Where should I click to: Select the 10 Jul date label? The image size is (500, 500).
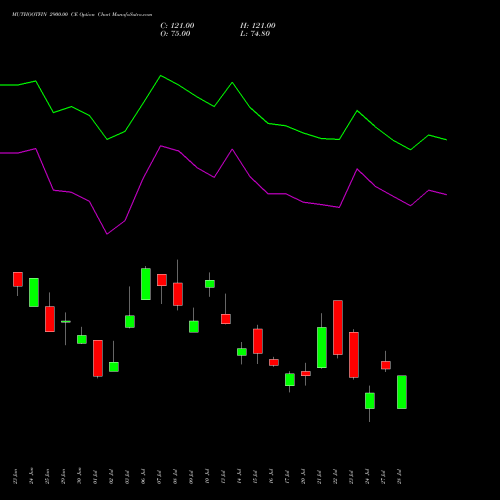(x=207, y=477)
